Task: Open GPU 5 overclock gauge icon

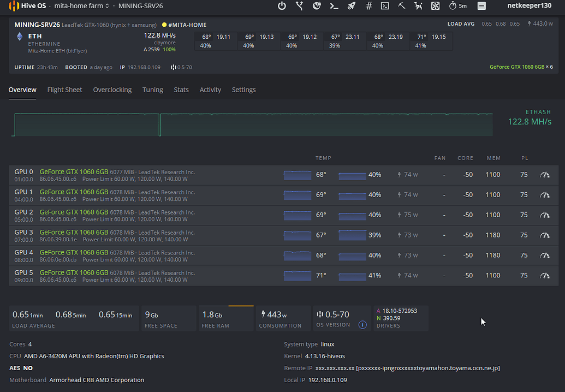Action: point(544,275)
